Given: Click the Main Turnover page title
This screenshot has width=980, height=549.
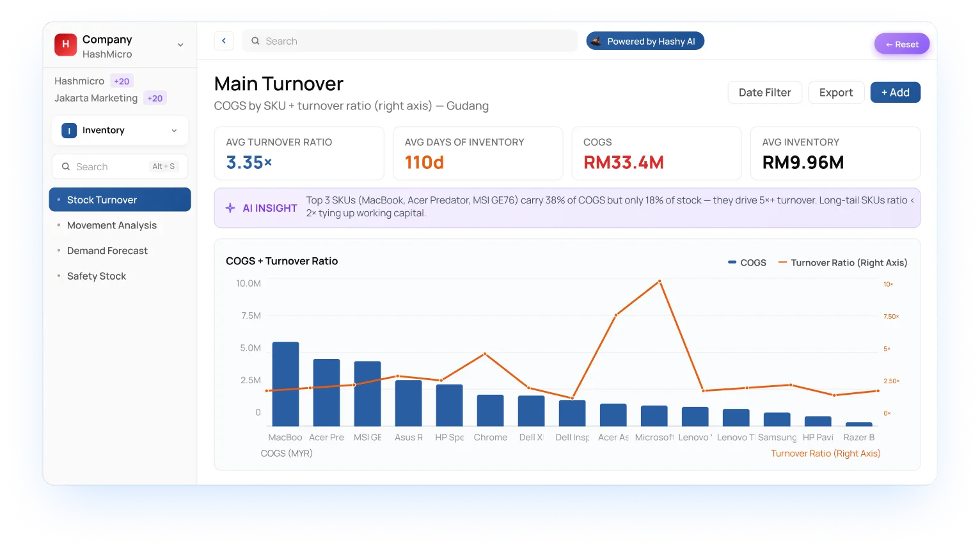Looking at the screenshot, I should point(279,84).
